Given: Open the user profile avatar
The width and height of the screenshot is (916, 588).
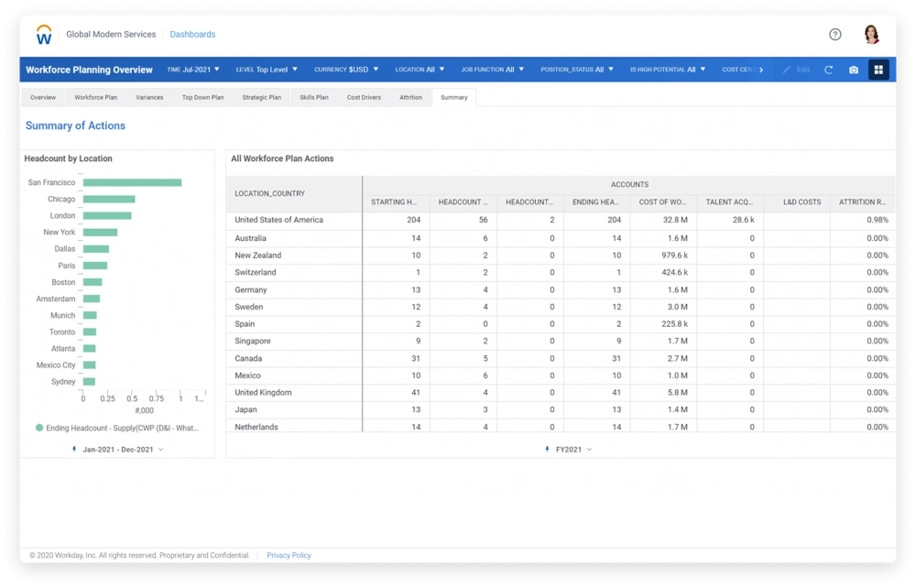Looking at the screenshot, I should pos(871,35).
